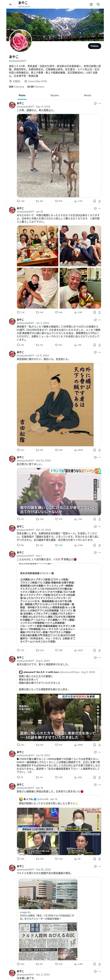Play the Takaichi Yasukuni shrine video

pos(59,718)
